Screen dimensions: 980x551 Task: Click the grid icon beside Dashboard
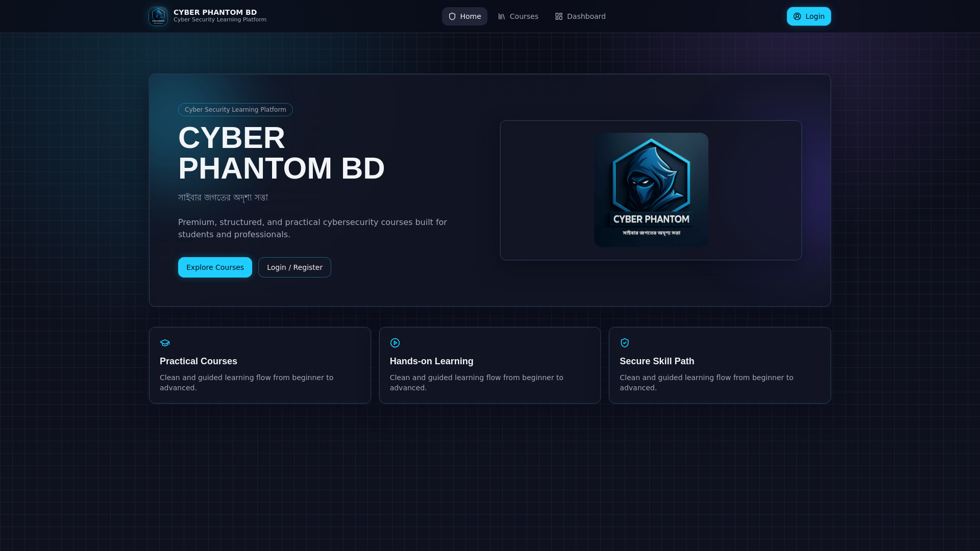tap(559, 16)
